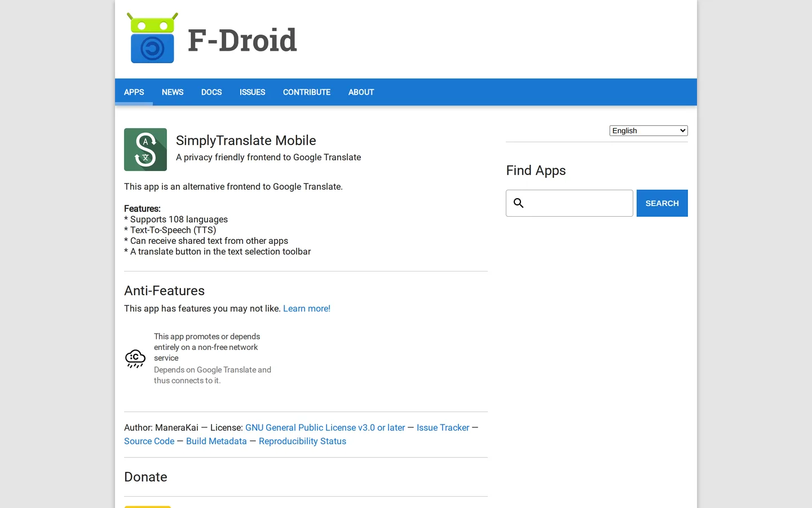This screenshot has width=812, height=508.
Task: Click the F-Droid robot logo
Action: coord(152,38)
